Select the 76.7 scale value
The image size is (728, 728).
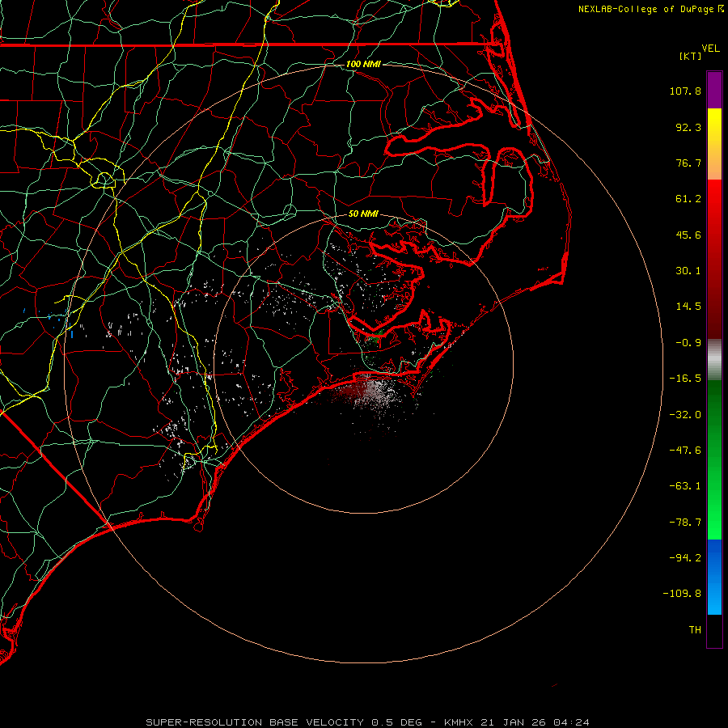pyautogui.click(x=688, y=163)
